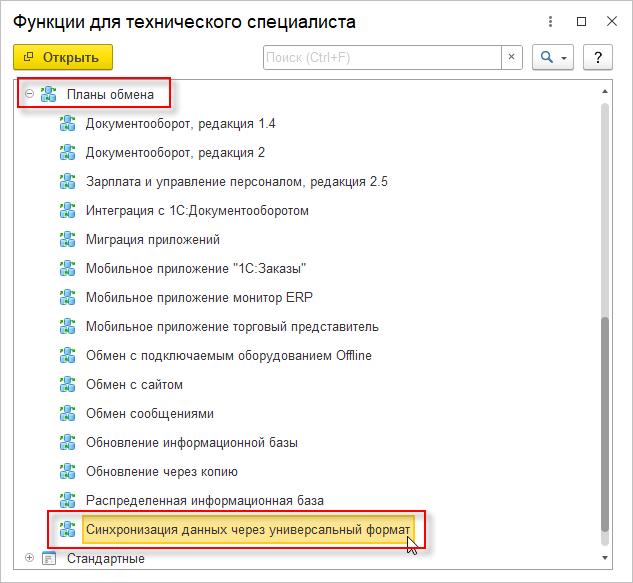633x583 pixels.
Task: Click the "Стандартные" group icon
Action: [48, 558]
